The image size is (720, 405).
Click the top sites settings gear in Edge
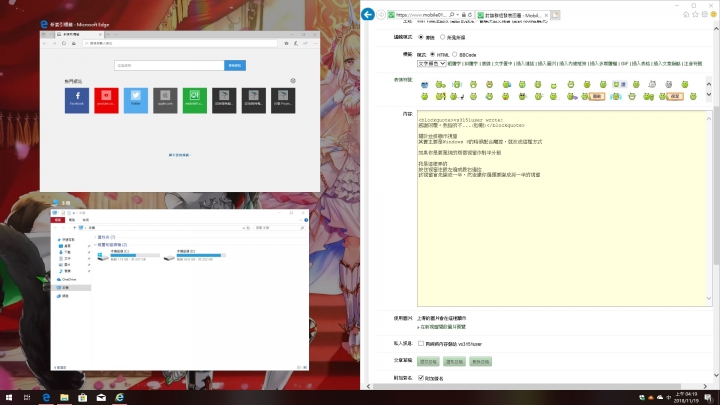click(x=293, y=81)
